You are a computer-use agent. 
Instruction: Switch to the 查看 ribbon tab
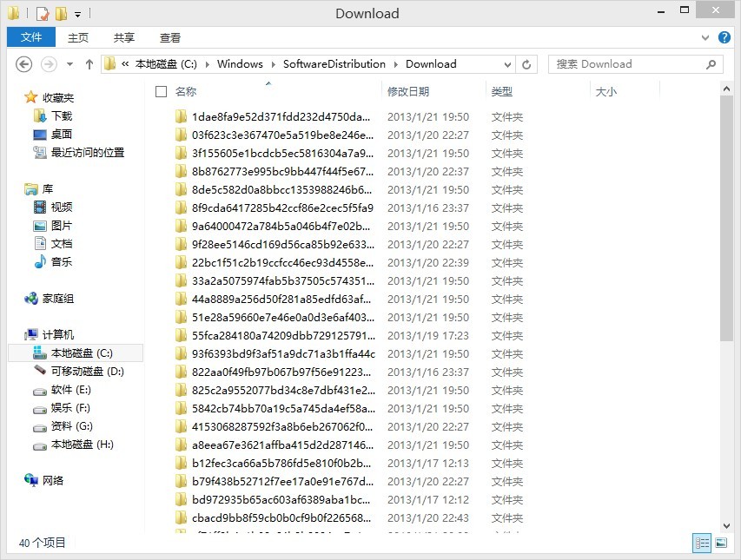pyautogui.click(x=170, y=38)
